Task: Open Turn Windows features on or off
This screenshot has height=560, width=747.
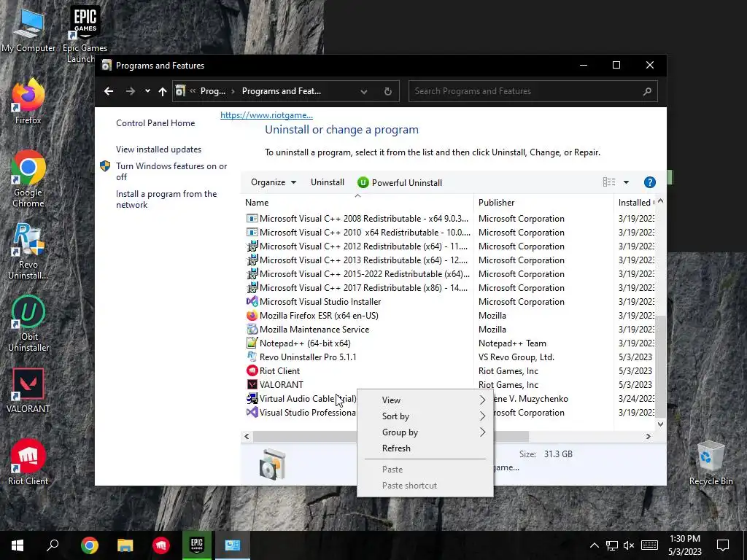Action: tap(171, 171)
